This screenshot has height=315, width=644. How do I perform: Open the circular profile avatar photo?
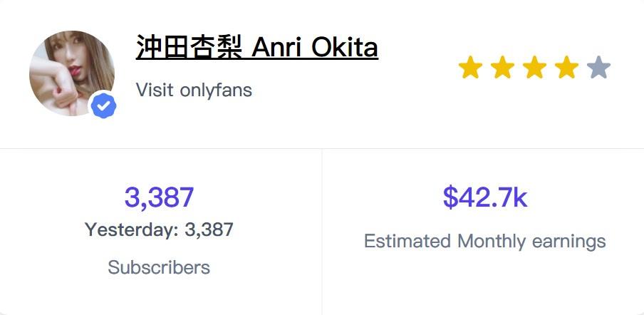[x=72, y=73]
